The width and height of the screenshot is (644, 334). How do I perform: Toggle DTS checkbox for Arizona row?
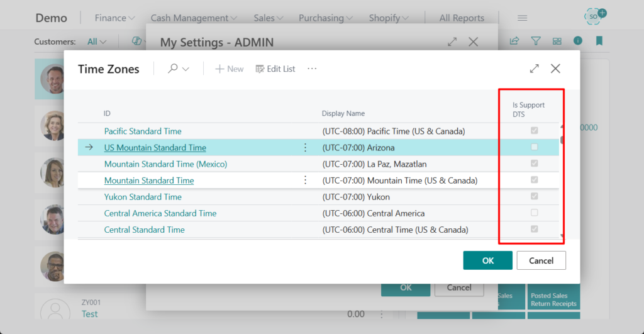click(535, 147)
